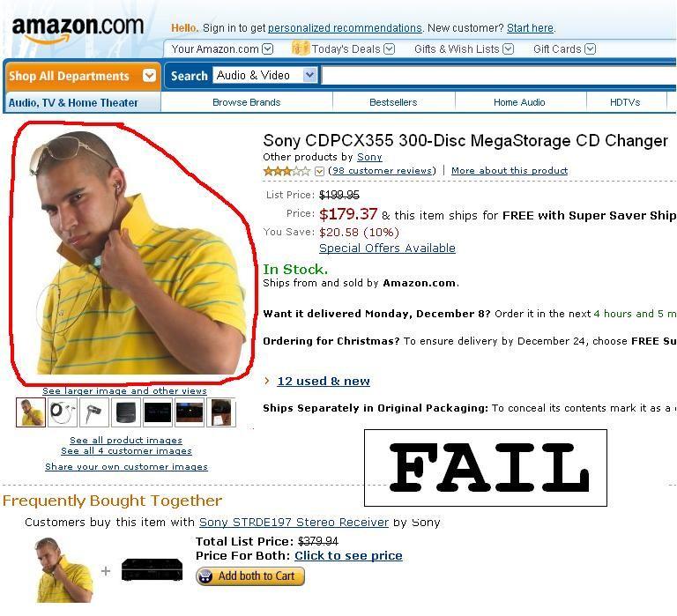Image resolution: width=677 pixels, height=616 pixels.
Task: Click the shopping cart icon on Add both to Cart
Action: click(206, 576)
